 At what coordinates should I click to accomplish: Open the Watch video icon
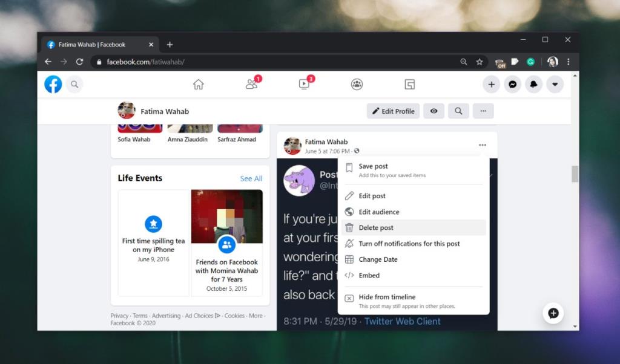[304, 85]
